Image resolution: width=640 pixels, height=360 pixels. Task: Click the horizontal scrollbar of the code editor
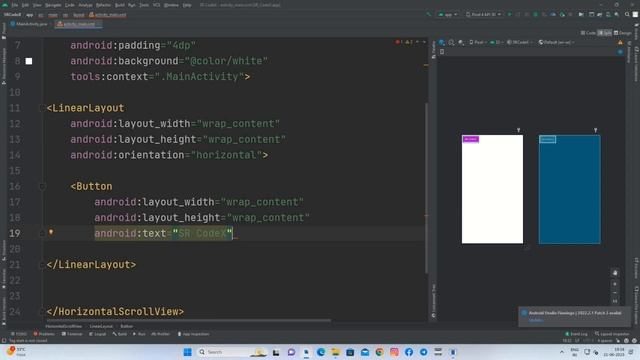pos(188,321)
